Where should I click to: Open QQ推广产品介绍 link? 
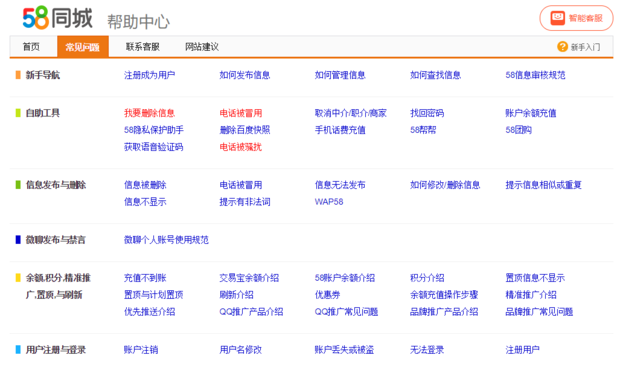251,312
